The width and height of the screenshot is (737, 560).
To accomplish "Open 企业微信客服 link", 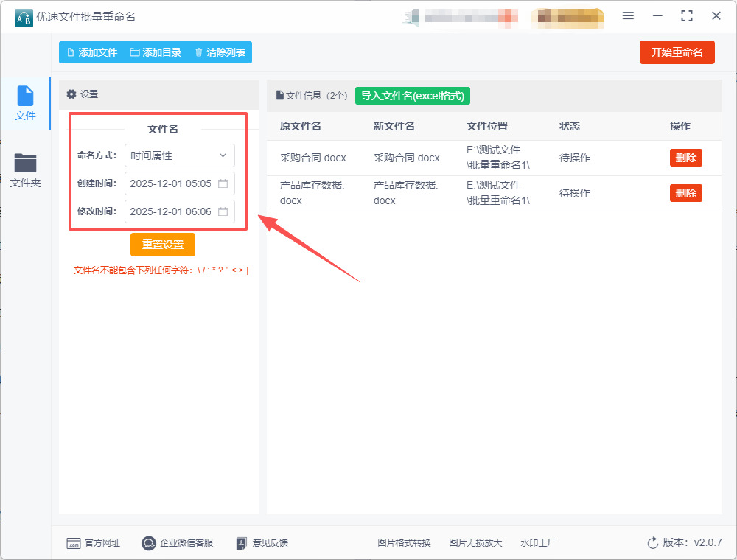I will 177,543.
